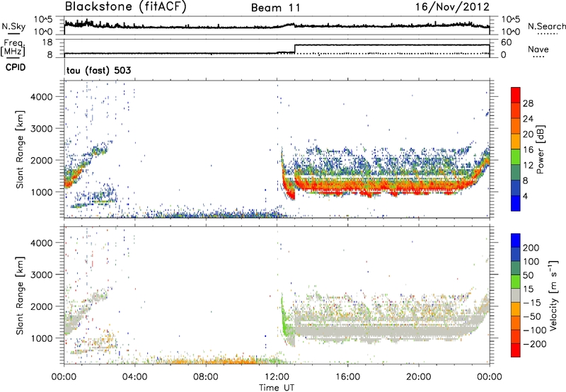Click the top red segment of power colorbar
This screenshot has width=566, height=392.
pos(516,95)
